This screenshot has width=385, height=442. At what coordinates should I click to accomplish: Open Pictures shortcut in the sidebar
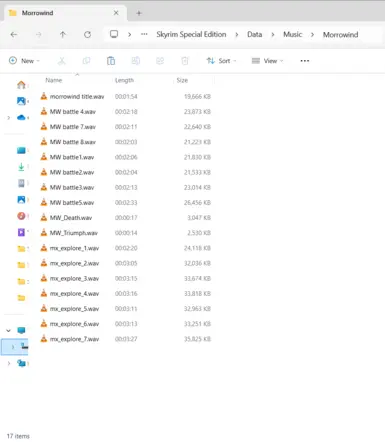(x=21, y=199)
